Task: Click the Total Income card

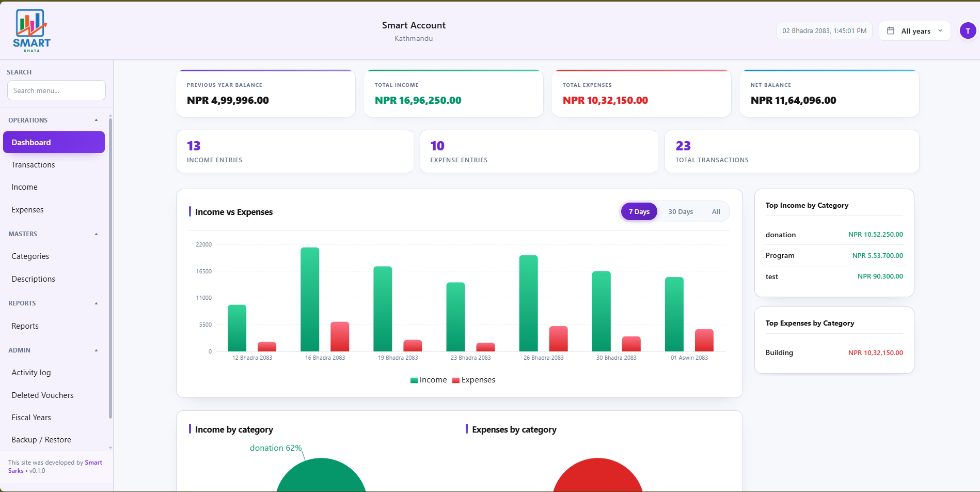Action: pyautogui.click(x=454, y=94)
